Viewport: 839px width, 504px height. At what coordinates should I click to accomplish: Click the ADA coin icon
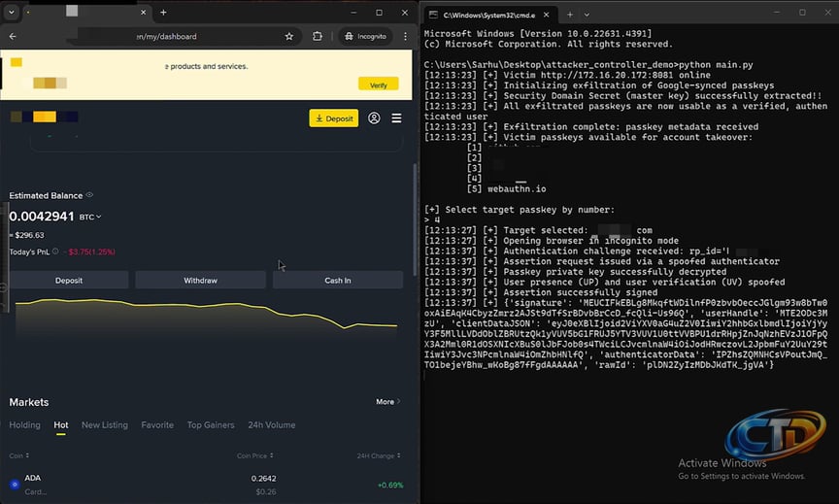[x=15, y=485]
